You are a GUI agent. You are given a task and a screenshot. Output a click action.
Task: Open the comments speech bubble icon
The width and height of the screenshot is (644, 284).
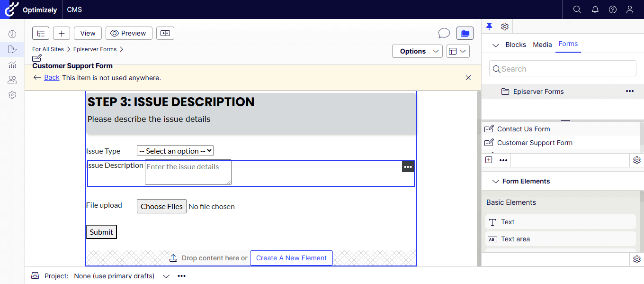444,33
